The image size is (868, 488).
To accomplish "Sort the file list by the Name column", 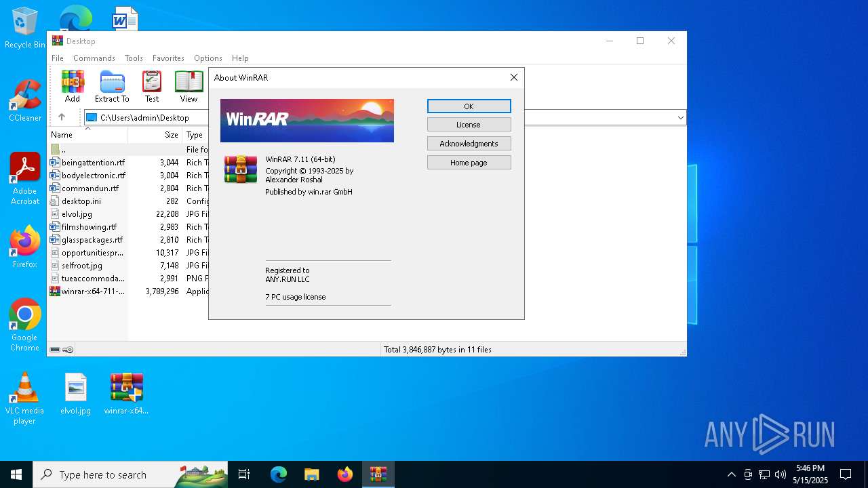I will [x=88, y=135].
